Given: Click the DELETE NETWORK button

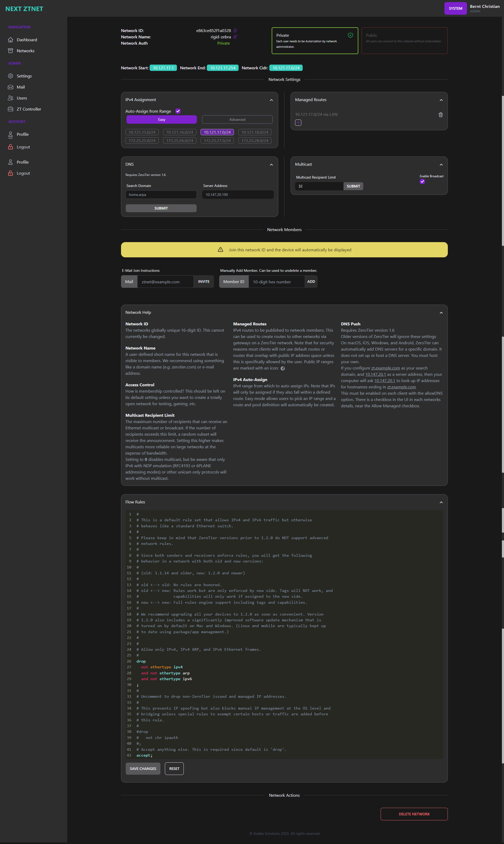Looking at the screenshot, I should point(414,814).
